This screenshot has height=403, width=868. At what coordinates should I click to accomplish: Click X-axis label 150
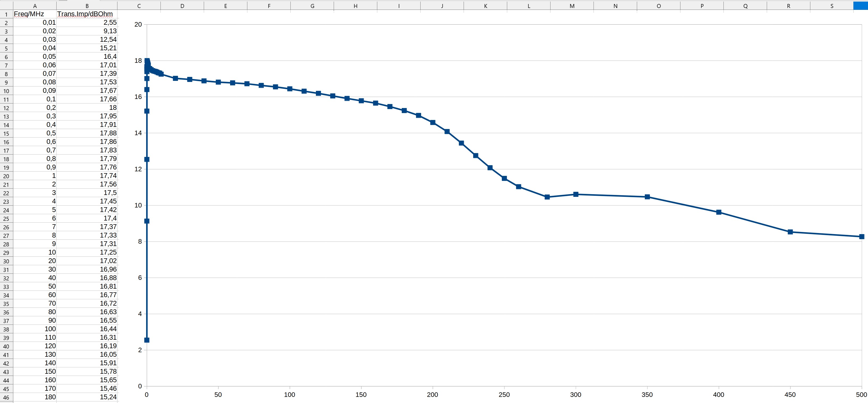pyautogui.click(x=361, y=394)
